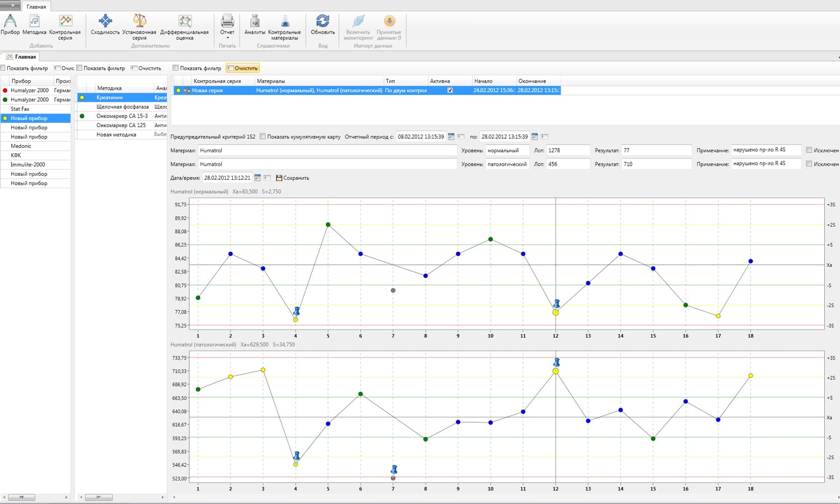The image size is (840, 504).
Task: Click pushpin at point 4 on normal chart
Action: pyautogui.click(x=297, y=311)
